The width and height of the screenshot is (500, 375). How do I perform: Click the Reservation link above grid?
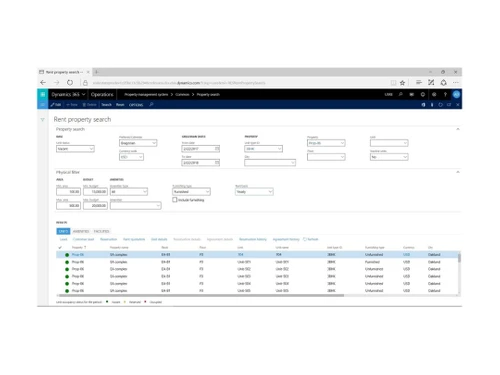pos(109,239)
